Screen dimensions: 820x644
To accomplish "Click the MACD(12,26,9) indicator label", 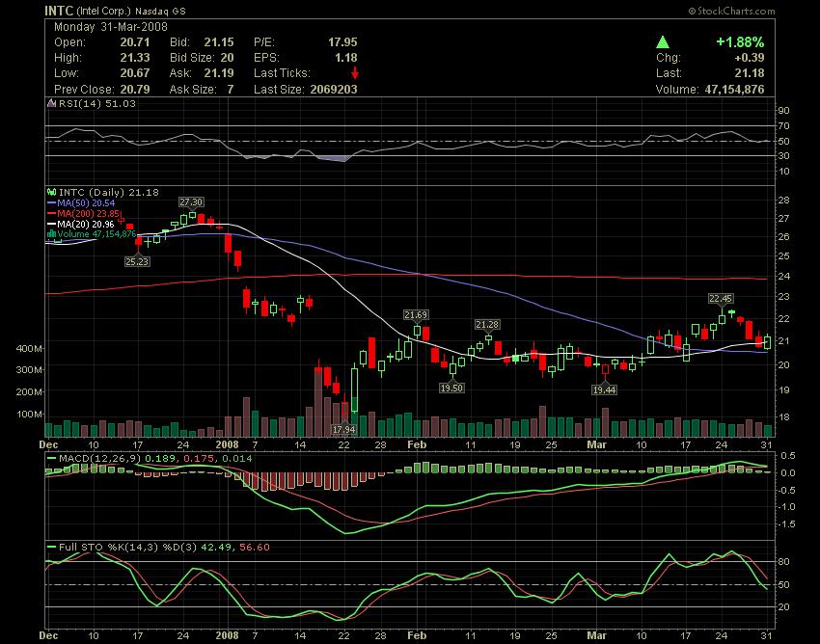I will (102, 459).
